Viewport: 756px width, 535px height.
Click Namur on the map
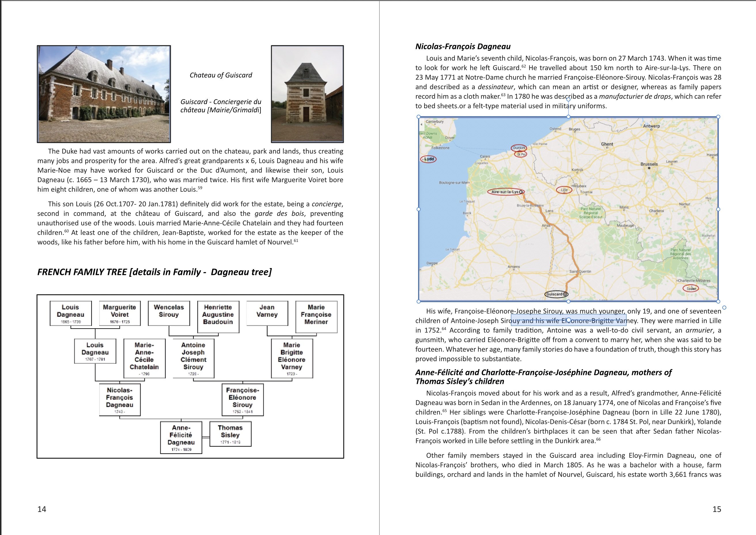pyautogui.click(x=684, y=204)
